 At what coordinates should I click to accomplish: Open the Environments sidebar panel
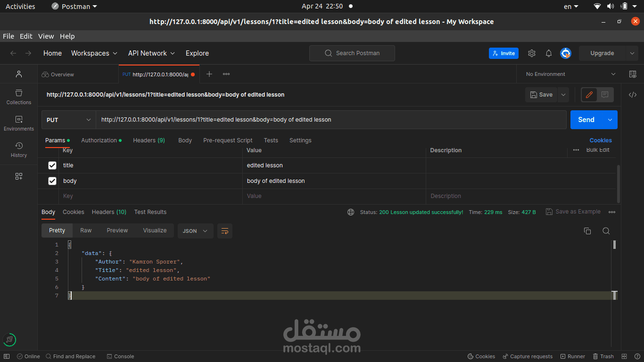19,123
